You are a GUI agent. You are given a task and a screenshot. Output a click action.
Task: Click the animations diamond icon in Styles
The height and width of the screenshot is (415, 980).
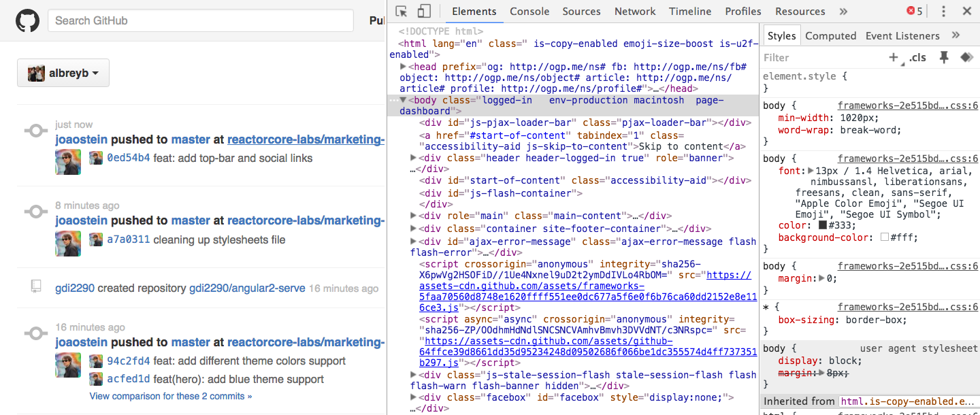pos(966,58)
